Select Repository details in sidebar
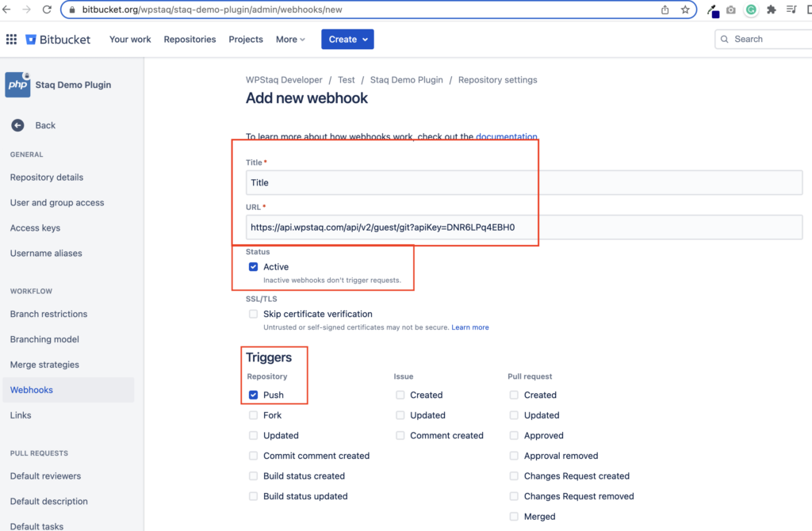 tap(47, 177)
